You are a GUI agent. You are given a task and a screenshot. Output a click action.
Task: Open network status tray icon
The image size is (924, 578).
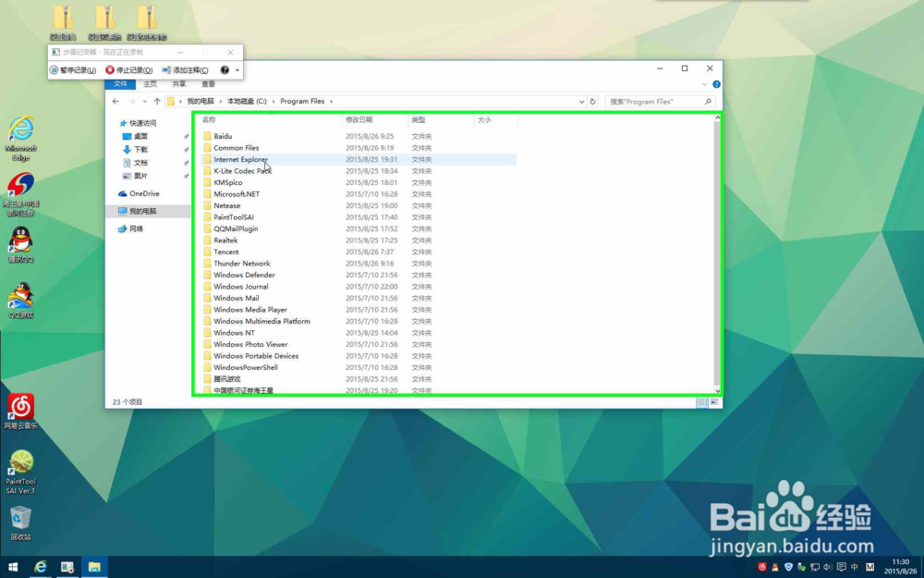(815, 568)
